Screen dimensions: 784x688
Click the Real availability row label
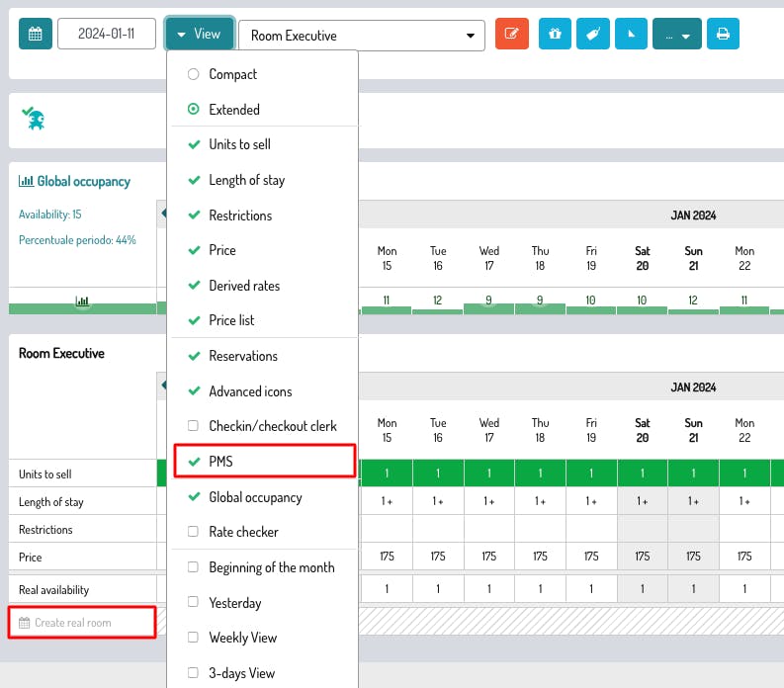click(53, 590)
